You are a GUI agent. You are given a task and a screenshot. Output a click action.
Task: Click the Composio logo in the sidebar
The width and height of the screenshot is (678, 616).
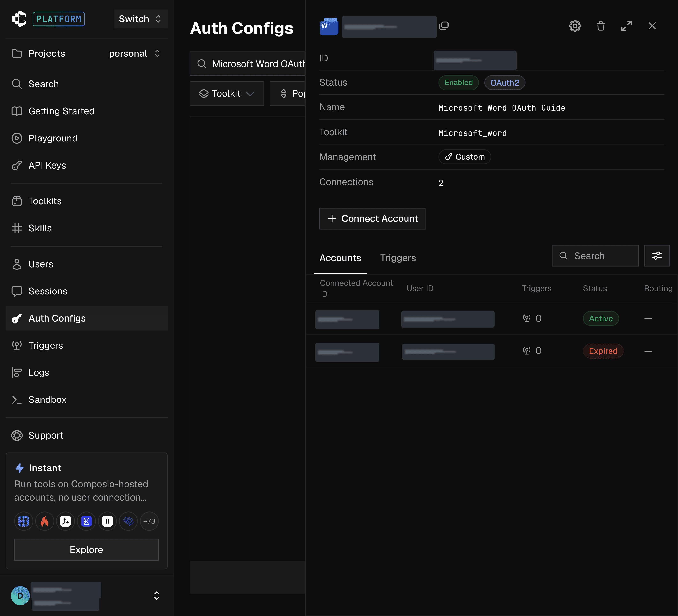click(19, 19)
